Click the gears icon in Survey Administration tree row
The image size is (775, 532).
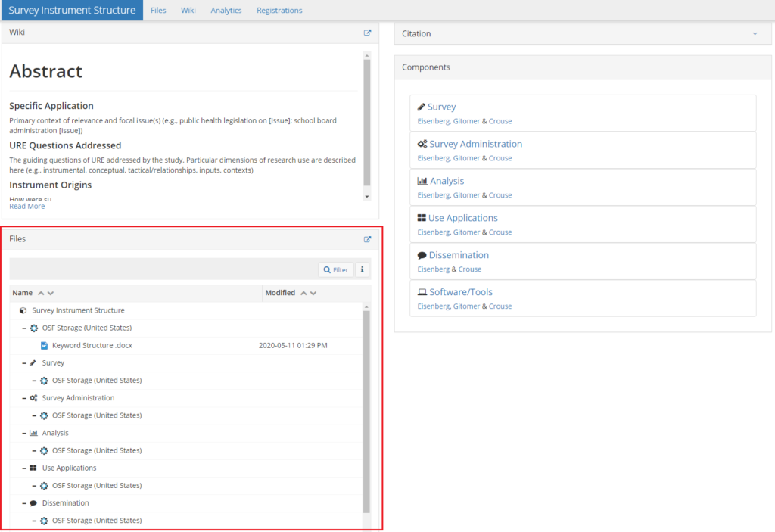(33, 398)
